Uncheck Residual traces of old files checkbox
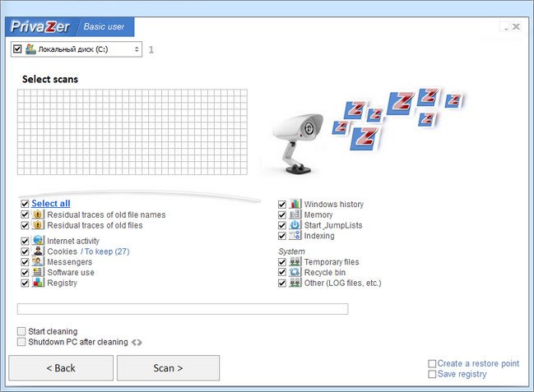The image size is (534, 392). click(x=25, y=225)
